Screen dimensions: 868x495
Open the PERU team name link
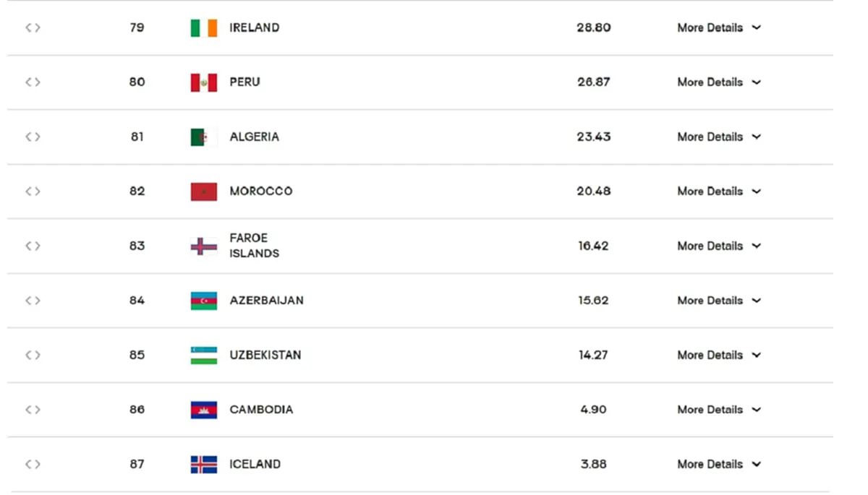pos(244,82)
